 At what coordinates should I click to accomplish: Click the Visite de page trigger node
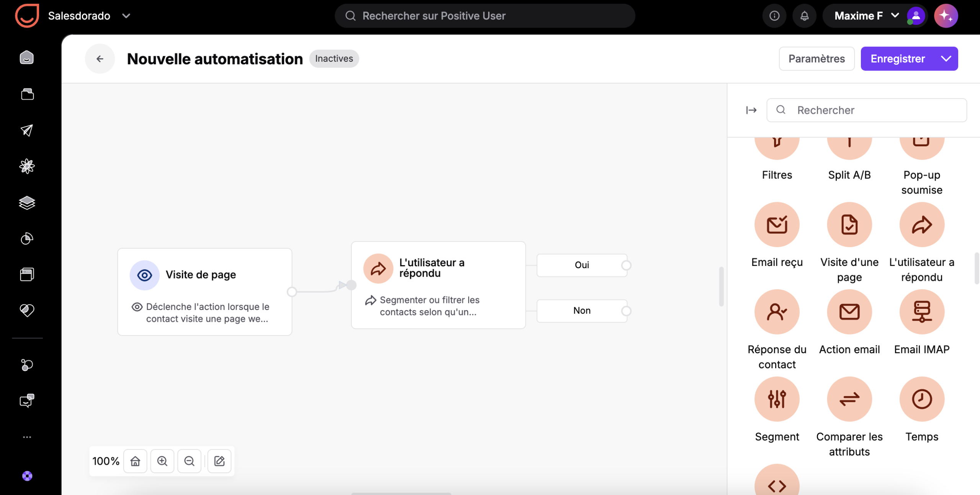(205, 292)
